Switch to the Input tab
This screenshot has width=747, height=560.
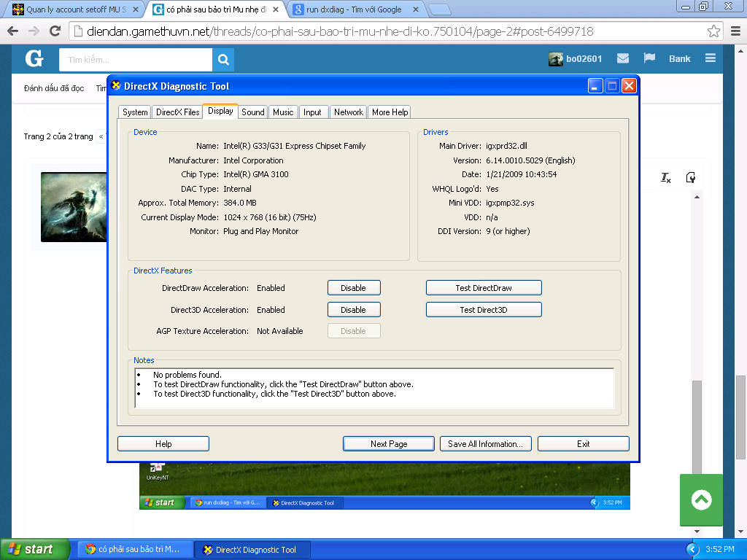(312, 112)
